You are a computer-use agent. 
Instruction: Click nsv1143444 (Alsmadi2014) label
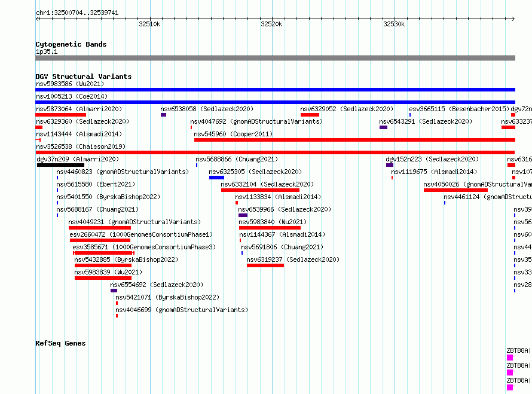79,134
